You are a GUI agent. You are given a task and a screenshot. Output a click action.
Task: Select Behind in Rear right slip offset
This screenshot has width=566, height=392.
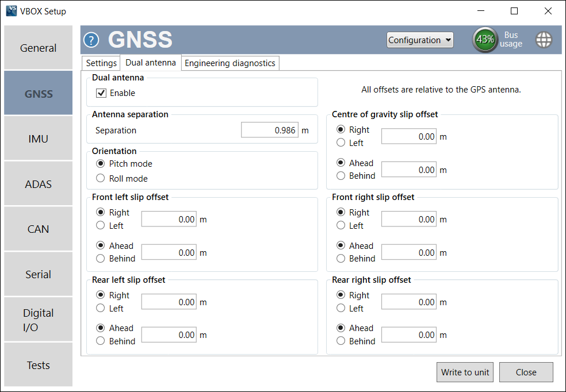point(342,340)
